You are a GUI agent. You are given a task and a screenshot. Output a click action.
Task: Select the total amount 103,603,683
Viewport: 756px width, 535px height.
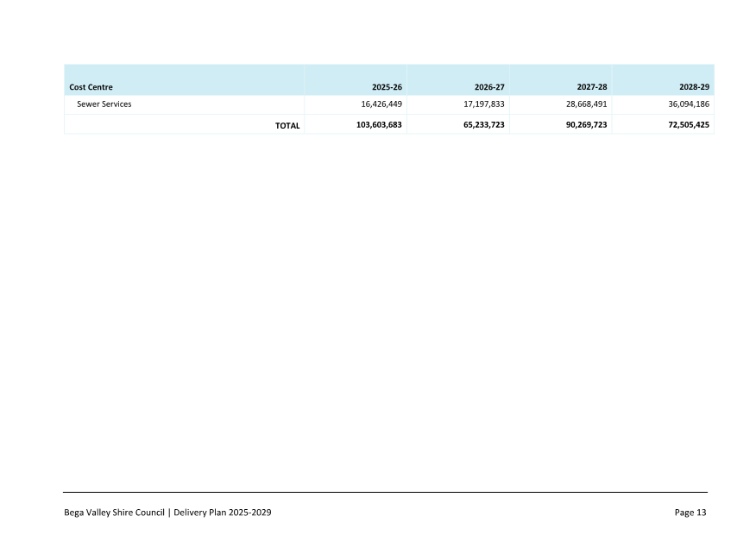(x=379, y=125)
